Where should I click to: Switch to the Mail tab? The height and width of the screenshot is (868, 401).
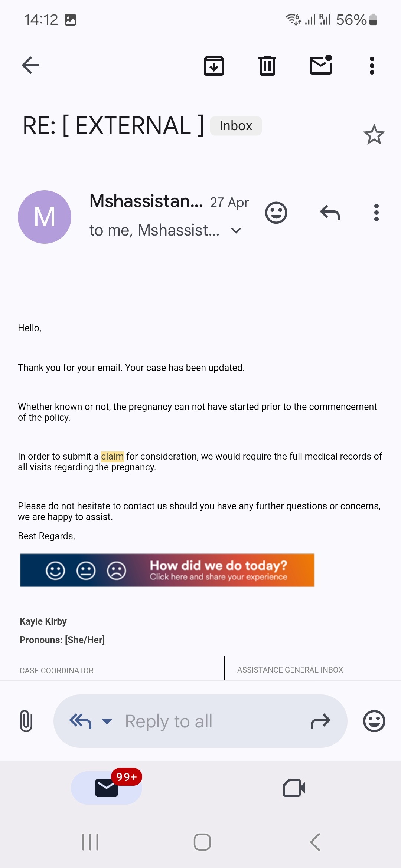(x=107, y=788)
